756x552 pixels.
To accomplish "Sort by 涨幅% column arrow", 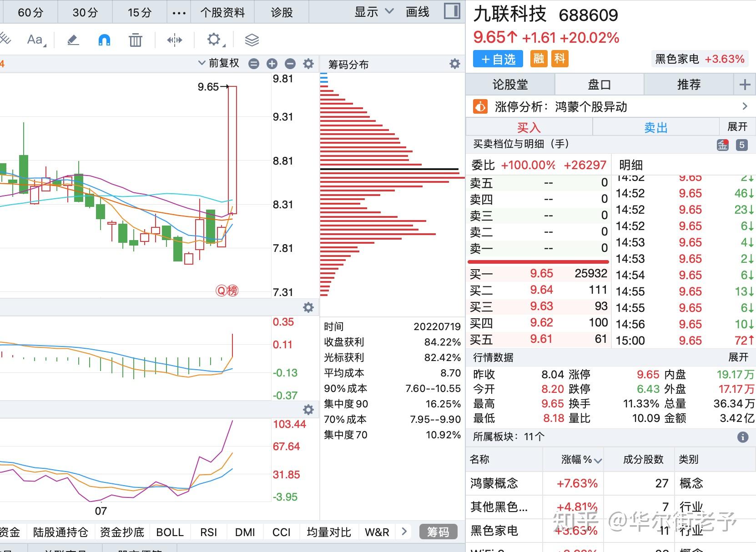I will pyautogui.click(x=598, y=461).
